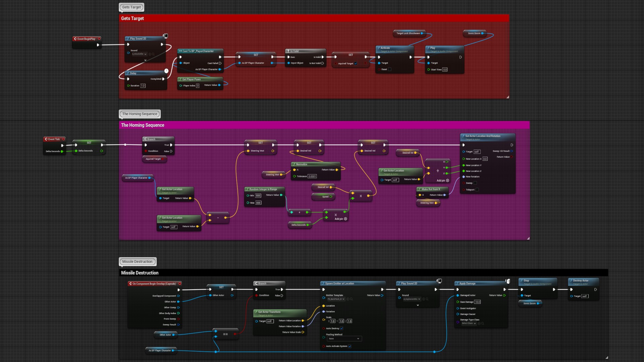Click the Cast Failed execution pin
Image resolution: width=644 pixels, height=362 pixels.
(220, 63)
